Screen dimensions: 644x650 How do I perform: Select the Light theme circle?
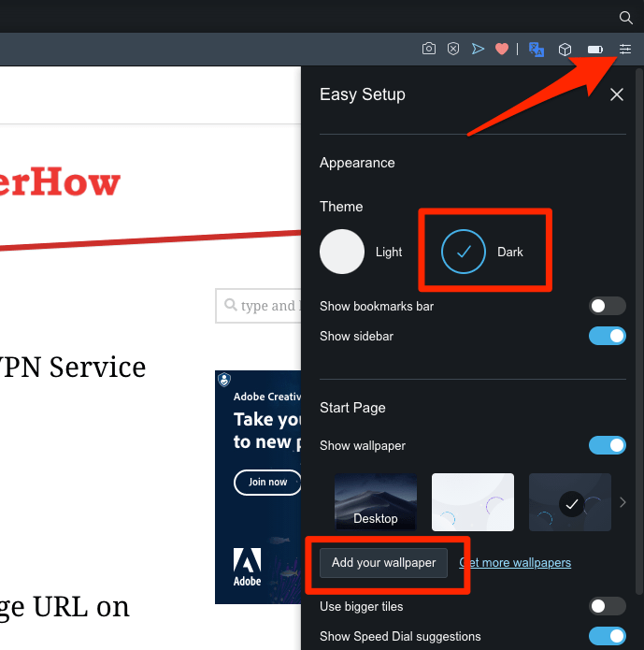(x=342, y=252)
